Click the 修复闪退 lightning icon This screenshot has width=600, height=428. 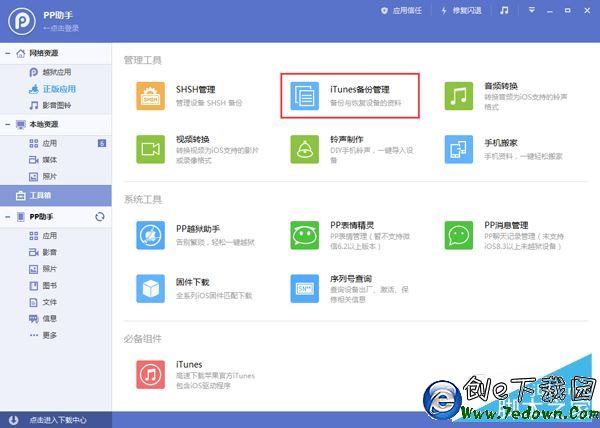click(x=444, y=11)
